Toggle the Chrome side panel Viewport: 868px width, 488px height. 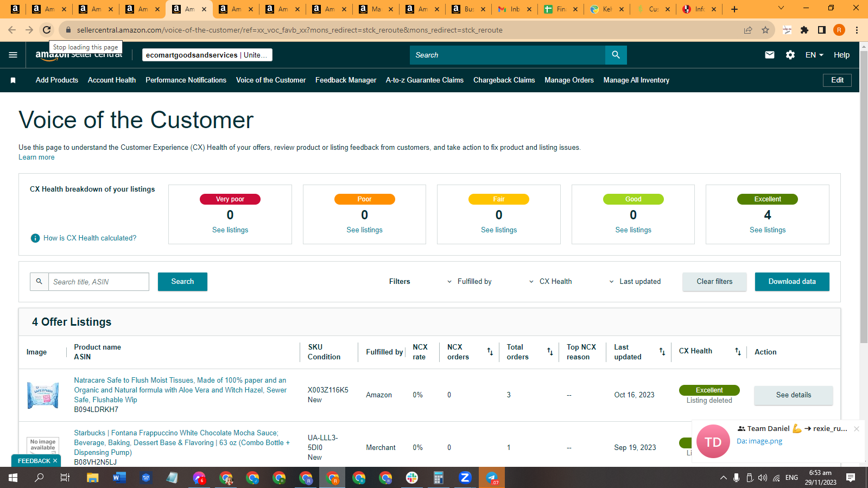[x=822, y=30]
